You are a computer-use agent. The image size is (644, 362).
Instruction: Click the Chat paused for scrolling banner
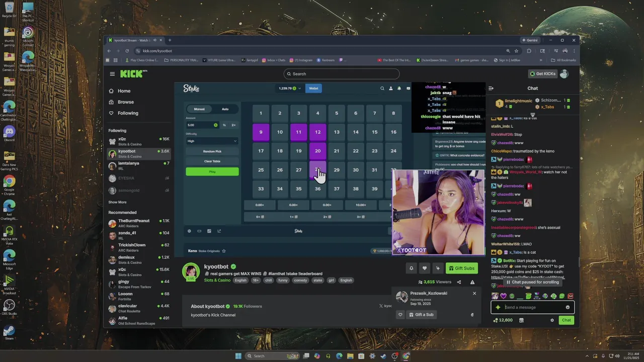[532, 282]
